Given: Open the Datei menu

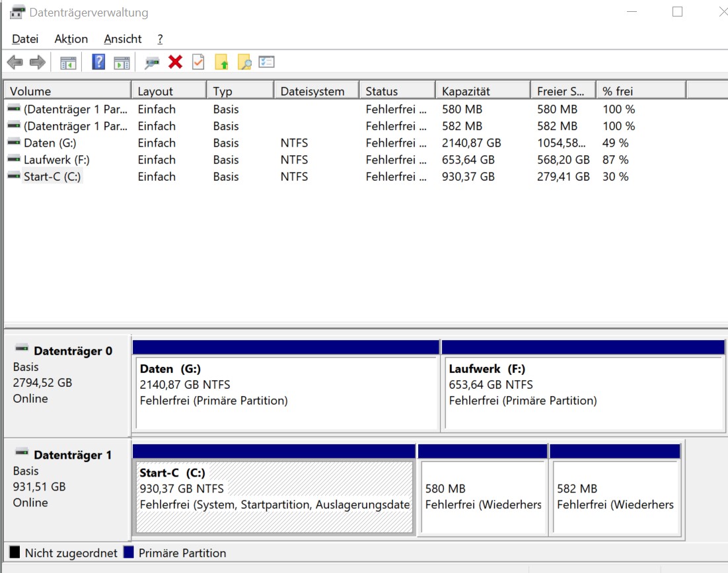Looking at the screenshot, I should [25, 39].
